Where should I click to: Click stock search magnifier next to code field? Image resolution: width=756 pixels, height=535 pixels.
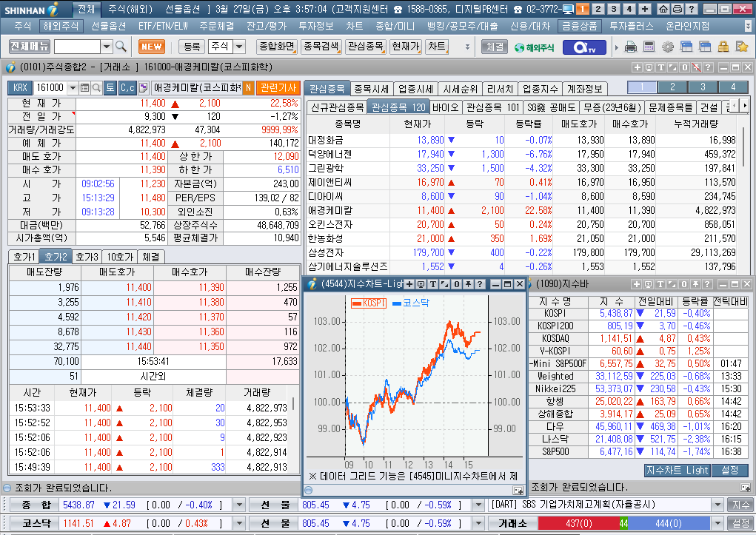(x=96, y=88)
